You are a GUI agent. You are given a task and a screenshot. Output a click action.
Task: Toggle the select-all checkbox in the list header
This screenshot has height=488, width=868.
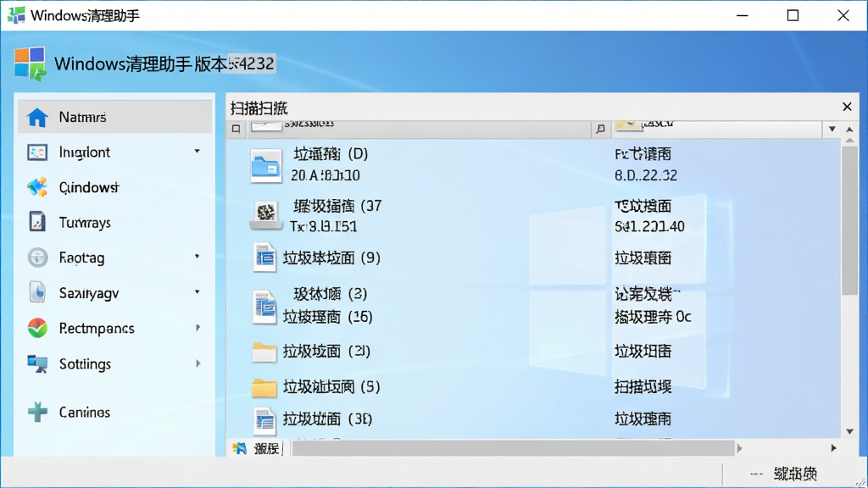point(236,129)
